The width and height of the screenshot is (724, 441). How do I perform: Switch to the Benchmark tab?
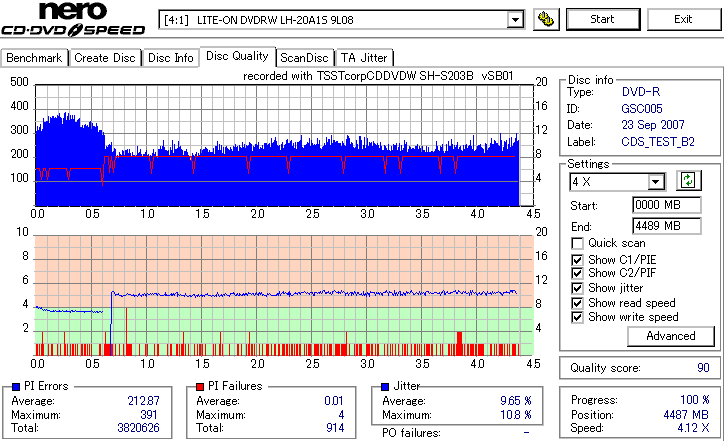tap(34, 58)
